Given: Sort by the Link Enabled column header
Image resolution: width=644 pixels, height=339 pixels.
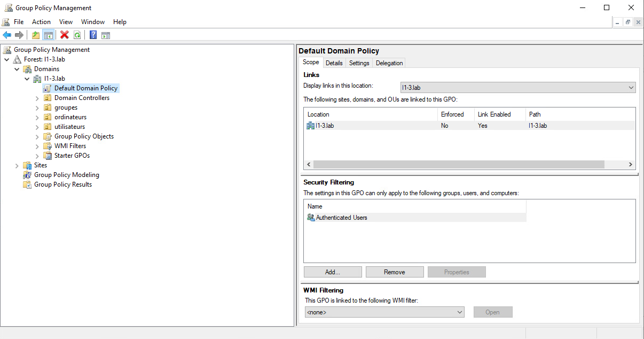Looking at the screenshot, I should point(500,114).
